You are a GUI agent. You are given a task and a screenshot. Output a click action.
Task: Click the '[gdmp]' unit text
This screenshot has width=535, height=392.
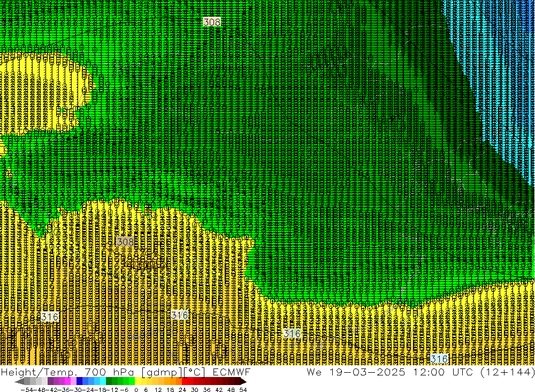[x=161, y=372]
